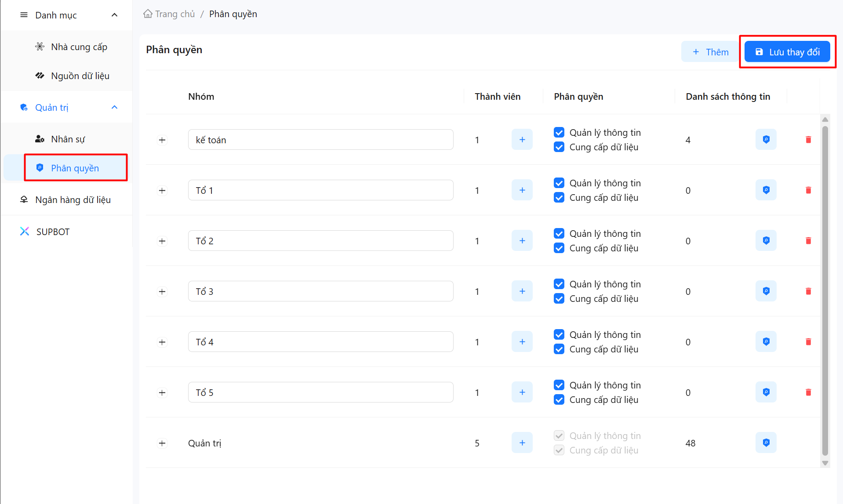This screenshot has height=504, width=843.
Task: Expand the Quản trị group row in the table
Action: pos(162,443)
